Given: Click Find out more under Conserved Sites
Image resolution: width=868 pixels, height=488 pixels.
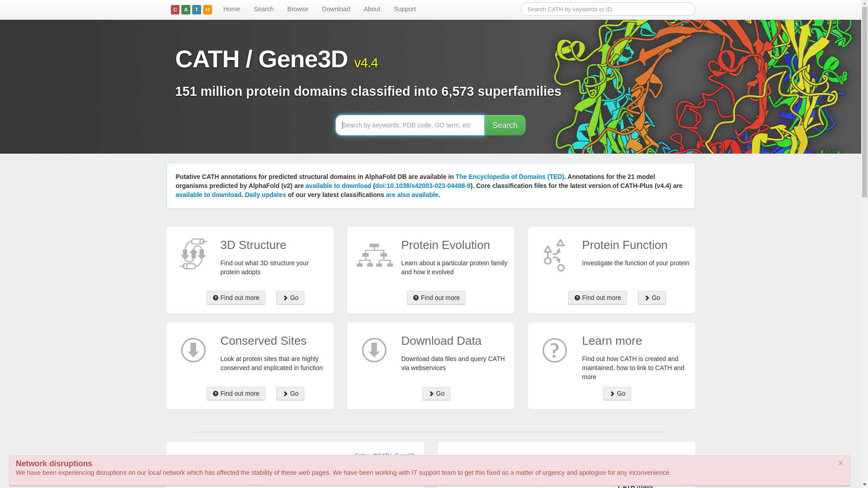Looking at the screenshot, I should [236, 394].
